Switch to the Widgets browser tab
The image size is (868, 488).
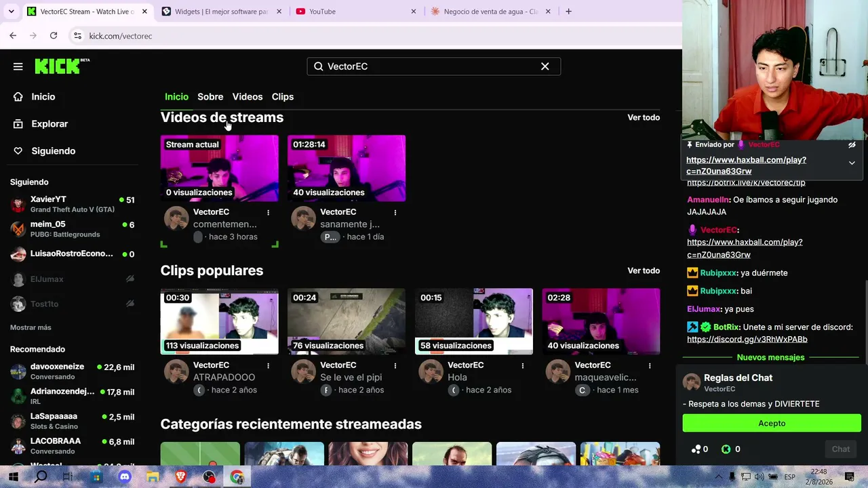tap(222, 12)
